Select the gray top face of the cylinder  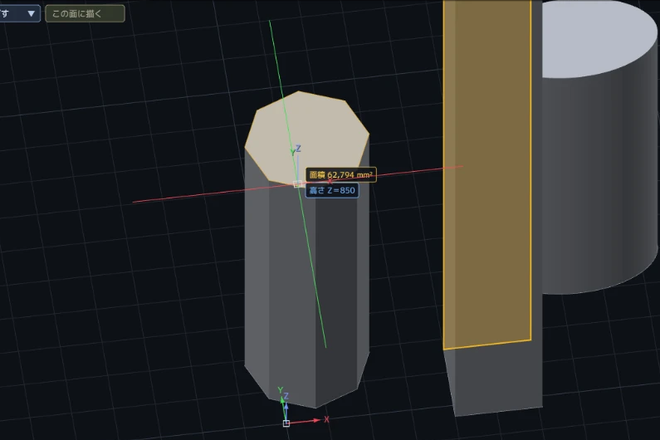pyautogui.click(x=598, y=38)
